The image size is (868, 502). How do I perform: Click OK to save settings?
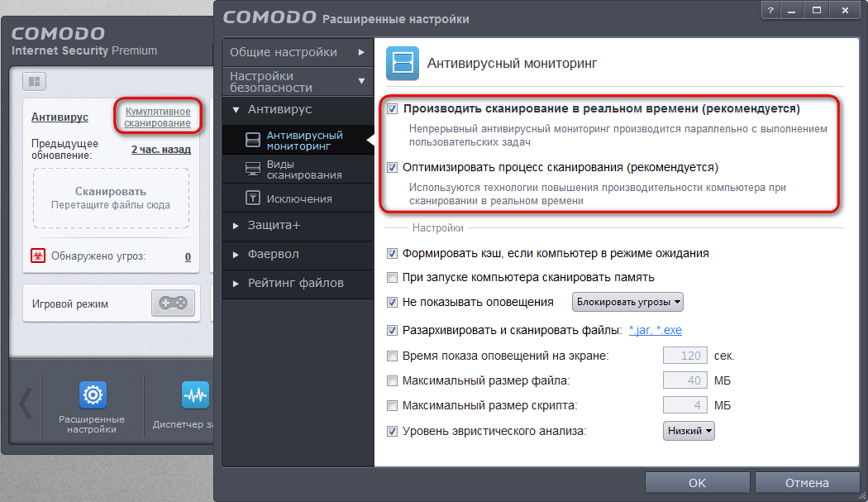[x=697, y=483]
